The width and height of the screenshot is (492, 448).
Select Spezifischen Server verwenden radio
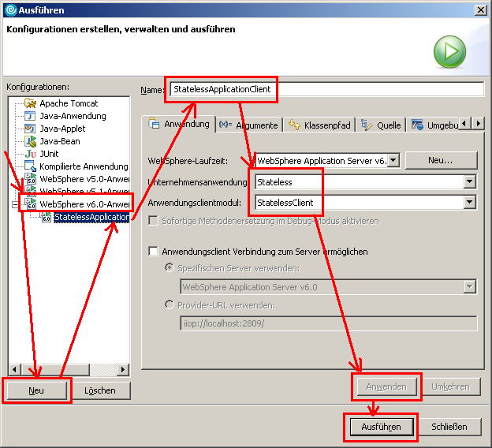(x=169, y=268)
